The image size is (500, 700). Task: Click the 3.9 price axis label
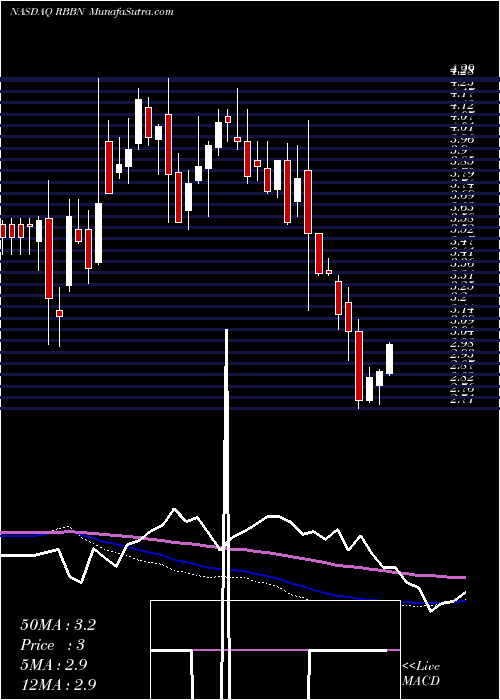[459, 151]
